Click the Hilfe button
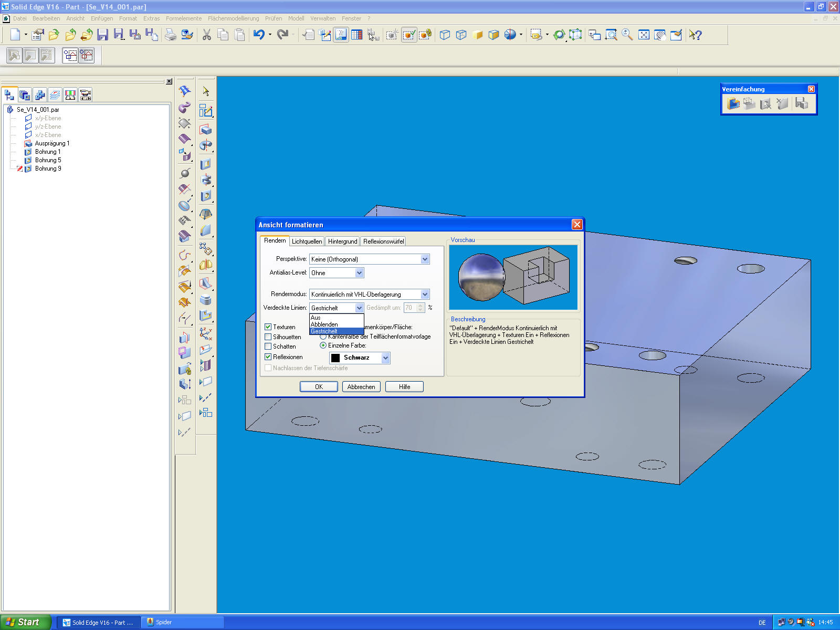 pyautogui.click(x=404, y=386)
